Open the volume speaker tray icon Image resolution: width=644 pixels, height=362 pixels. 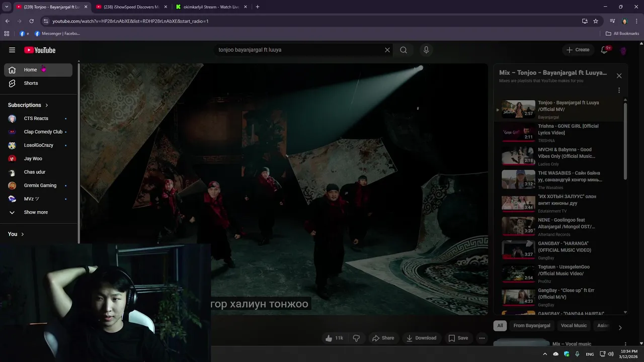[611, 354]
